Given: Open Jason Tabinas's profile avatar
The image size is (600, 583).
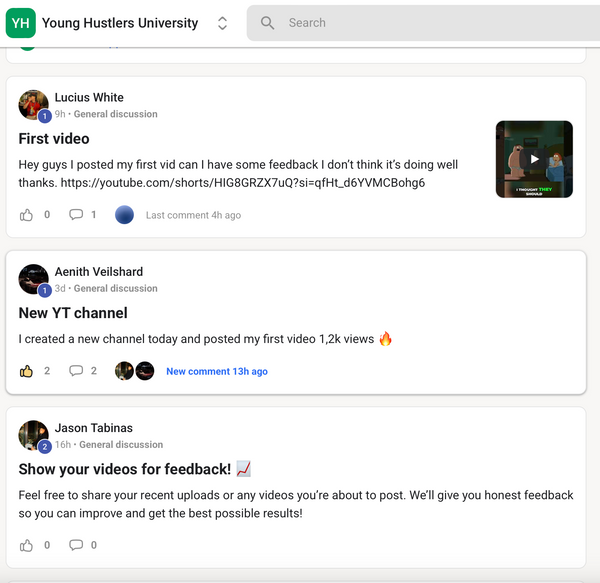Looking at the screenshot, I should [x=33, y=436].
